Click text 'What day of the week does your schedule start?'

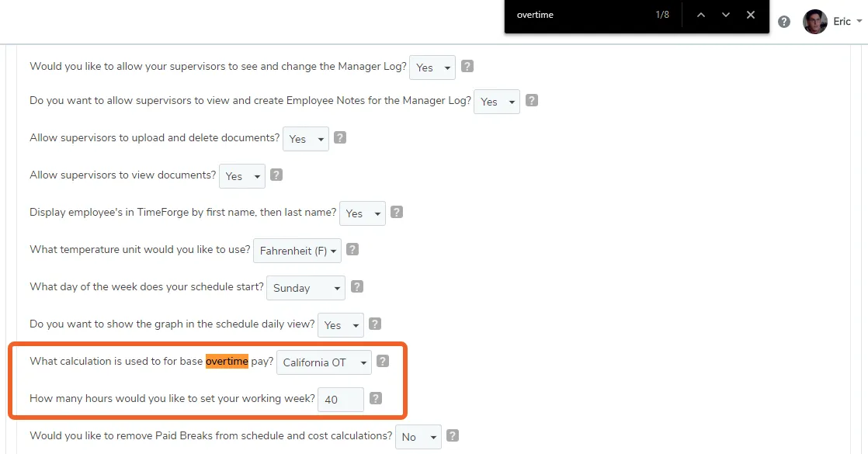[147, 287]
